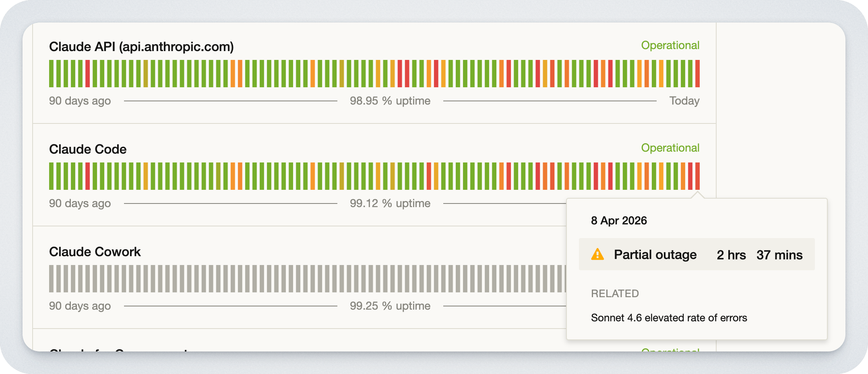Click the 98.95 % uptime label
The image size is (868, 374).
(x=390, y=101)
